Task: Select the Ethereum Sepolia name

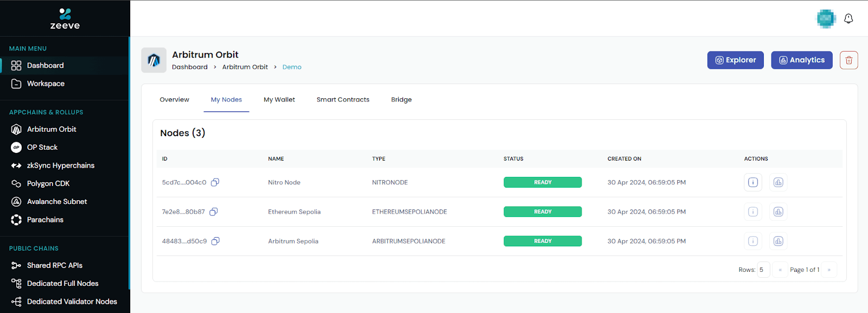Action: coord(295,212)
